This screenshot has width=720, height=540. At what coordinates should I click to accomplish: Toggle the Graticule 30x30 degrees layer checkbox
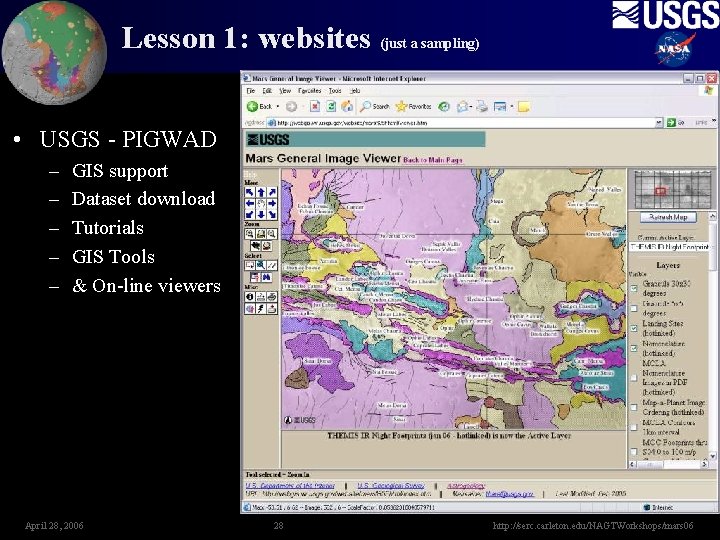(x=634, y=288)
